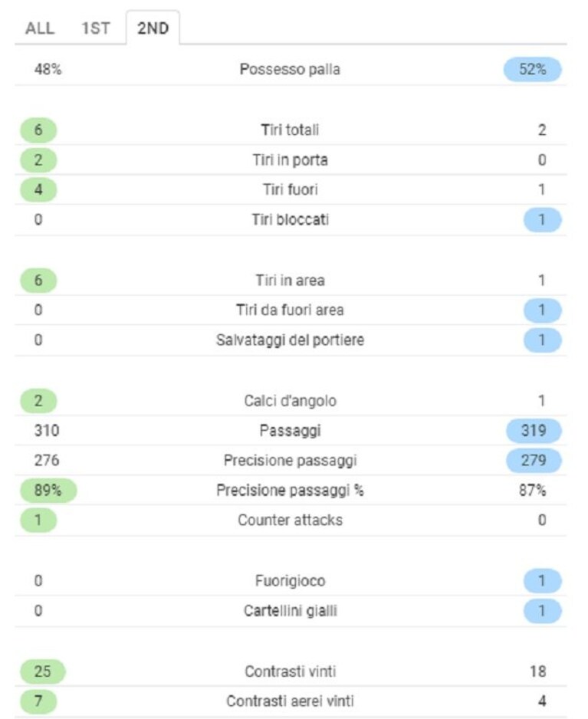This screenshot has height=719, width=588.
Task: Select green badge for Calci d'angolo
Action: point(38,401)
